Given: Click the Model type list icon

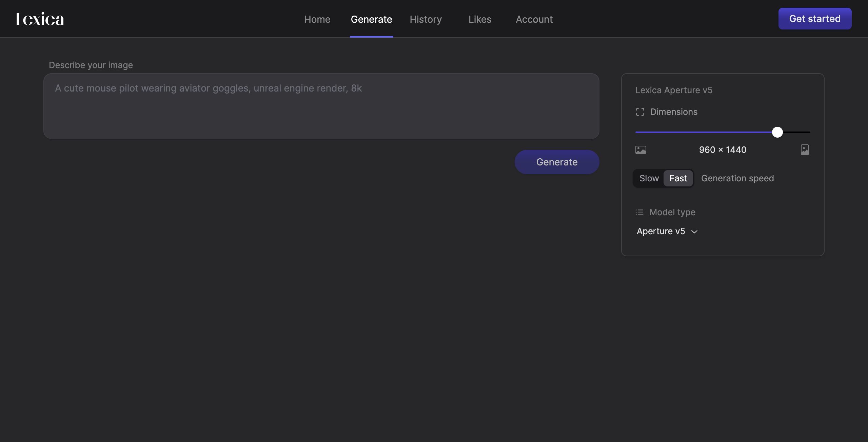Looking at the screenshot, I should point(639,212).
